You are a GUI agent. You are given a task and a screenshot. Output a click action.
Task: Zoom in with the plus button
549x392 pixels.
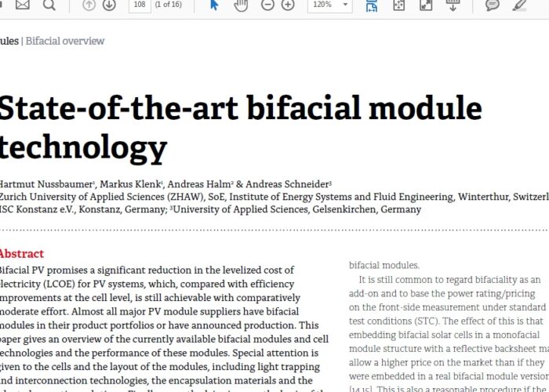click(288, 5)
